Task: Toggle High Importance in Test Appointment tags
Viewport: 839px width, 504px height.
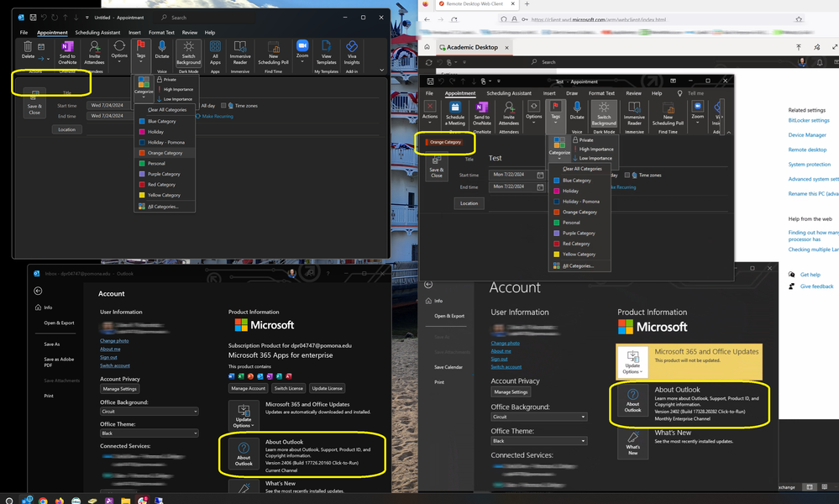Action: (x=593, y=150)
